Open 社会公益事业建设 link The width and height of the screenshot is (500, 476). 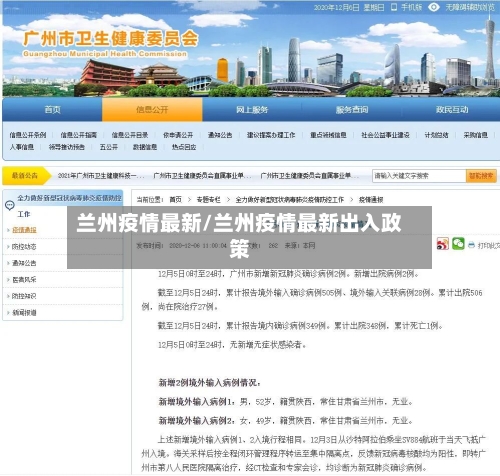385,135
